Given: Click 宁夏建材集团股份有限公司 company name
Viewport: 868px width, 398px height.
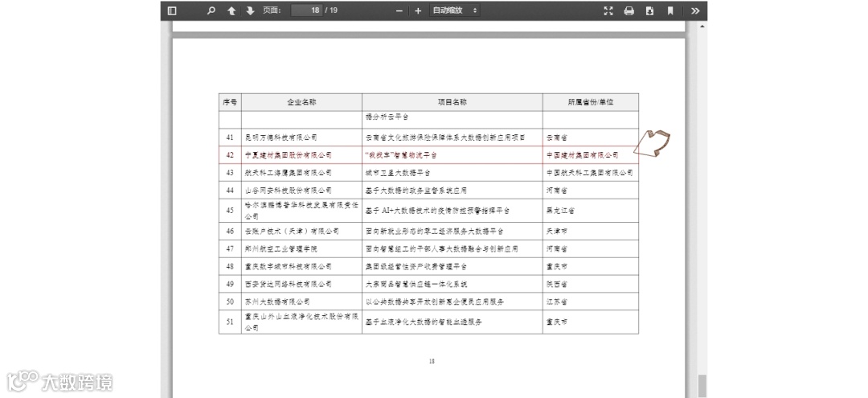Looking at the screenshot, I should click(289, 155).
